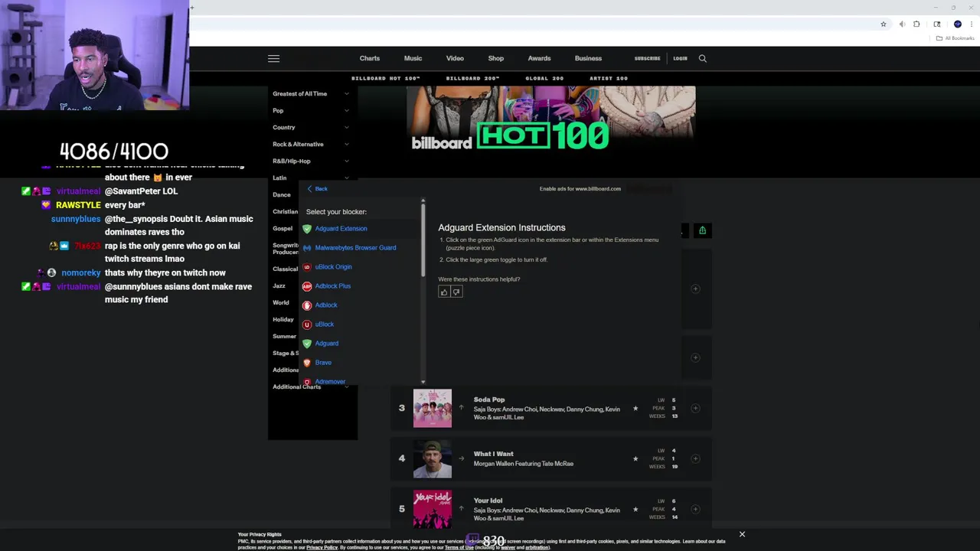This screenshot has width=980, height=551.
Task: Open the Billboard hamburger menu
Action: pyautogui.click(x=273, y=58)
